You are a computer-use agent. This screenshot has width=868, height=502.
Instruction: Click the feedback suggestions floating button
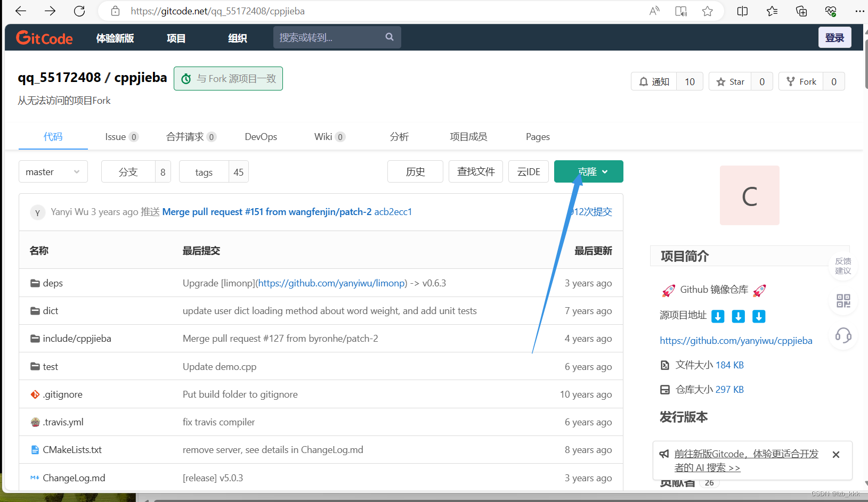coord(843,266)
